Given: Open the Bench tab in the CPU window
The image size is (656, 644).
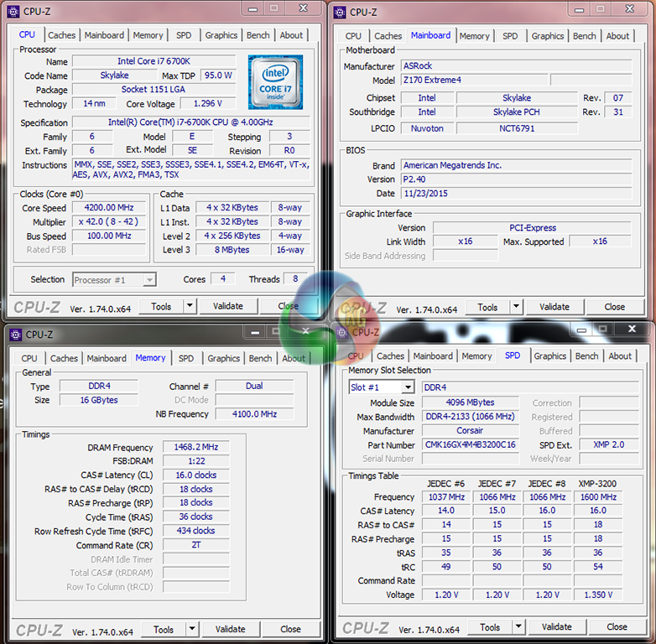Looking at the screenshot, I should (x=258, y=35).
